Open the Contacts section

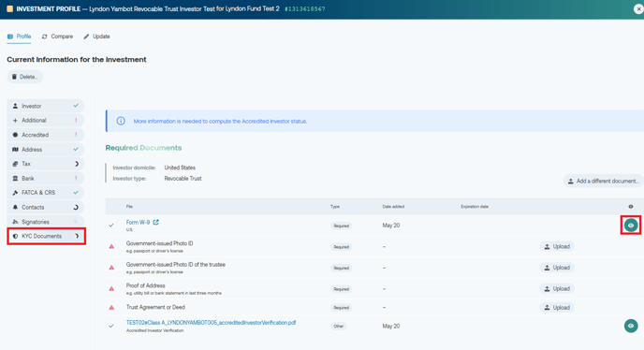[x=46, y=207]
